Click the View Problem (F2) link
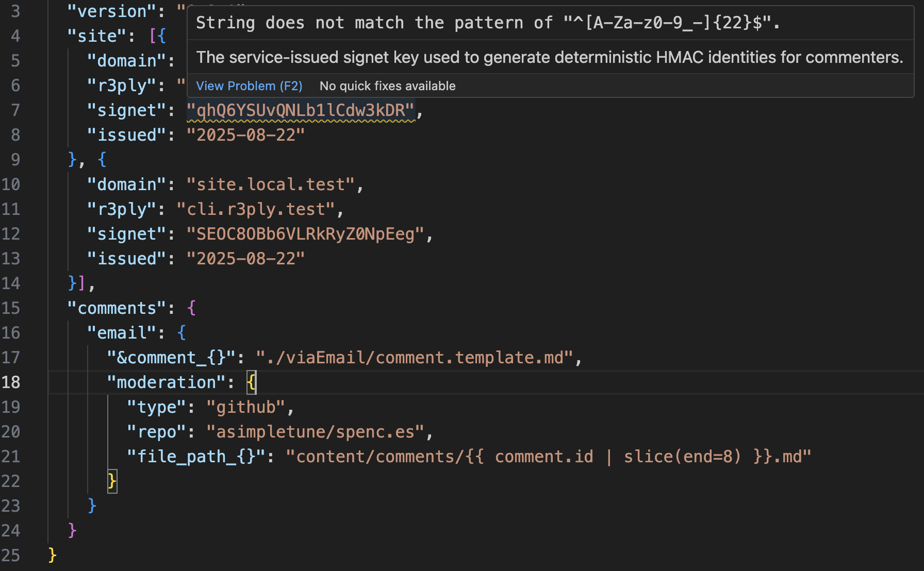 [249, 86]
